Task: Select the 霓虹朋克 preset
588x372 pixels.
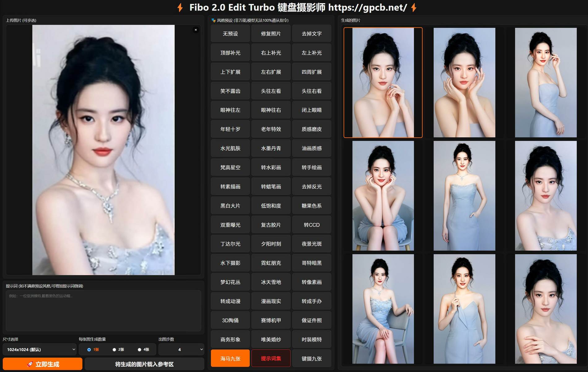Action: (x=271, y=263)
